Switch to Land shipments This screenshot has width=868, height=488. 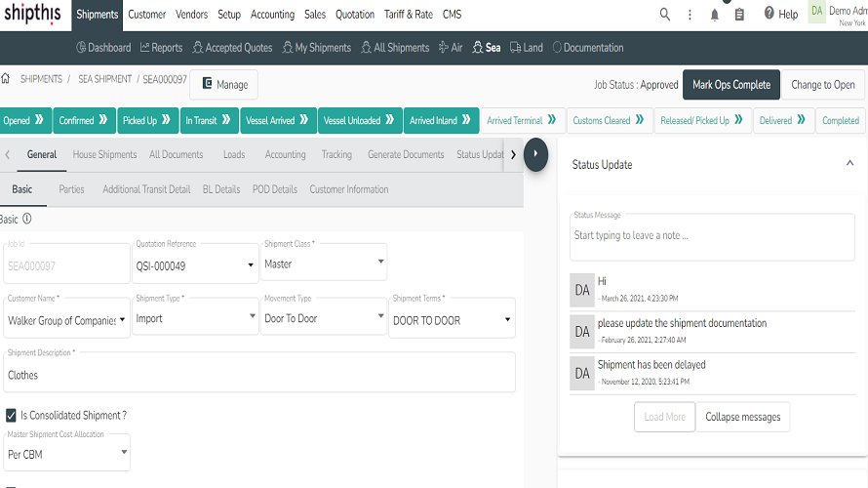(527, 48)
